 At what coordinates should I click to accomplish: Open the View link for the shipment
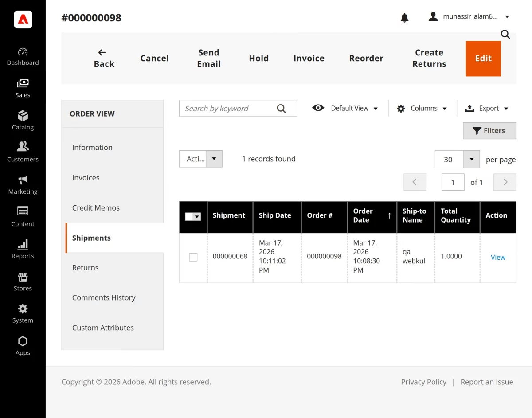point(498,257)
